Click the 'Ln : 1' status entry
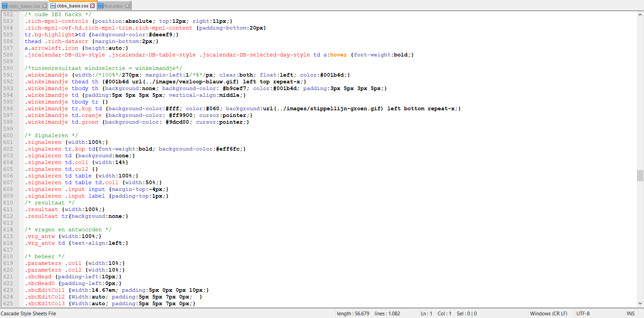Screen dimensions: 644x318 pos(427,314)
